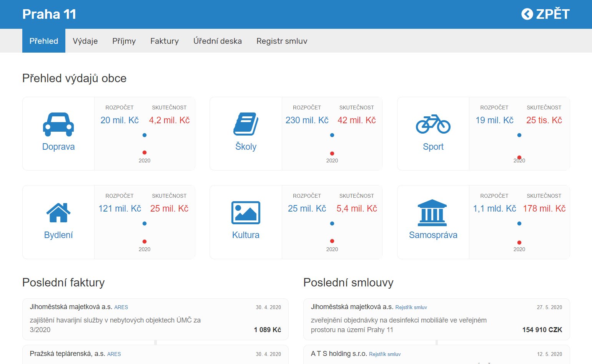
Task: Select the Registr smluv tab
Action: pyautogui.click(x=282, y=41)
